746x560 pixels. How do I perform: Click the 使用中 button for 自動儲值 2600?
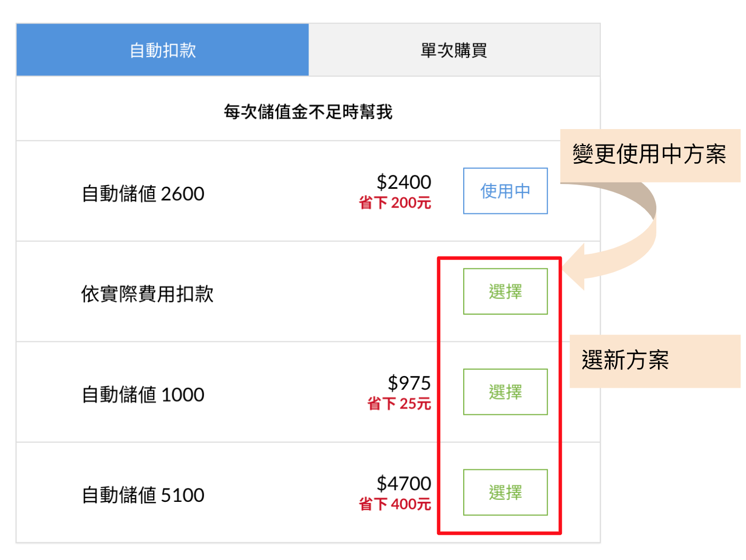pyautogui.click(x=505, y=191)
